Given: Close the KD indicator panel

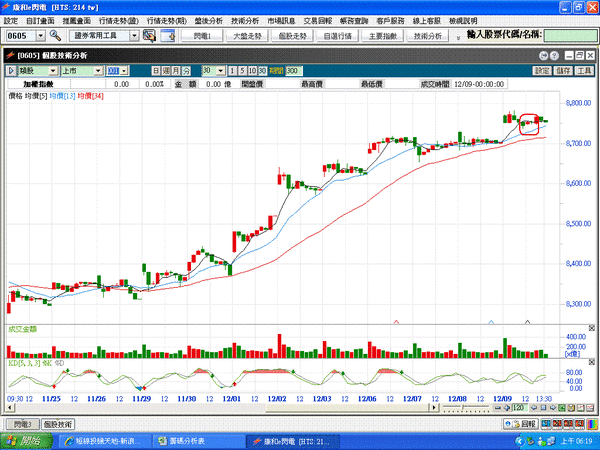Looking at the screenshot, I should (x=592, y=362).
